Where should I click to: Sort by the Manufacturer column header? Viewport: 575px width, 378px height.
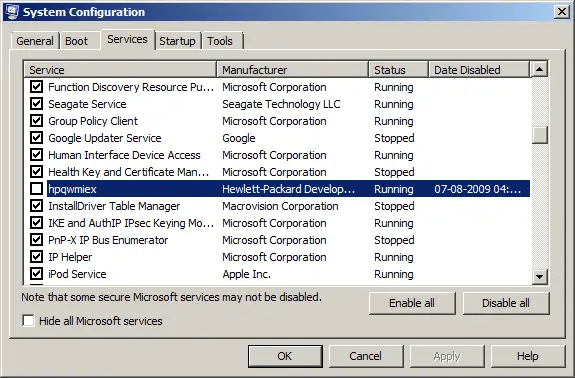[293, 70]
